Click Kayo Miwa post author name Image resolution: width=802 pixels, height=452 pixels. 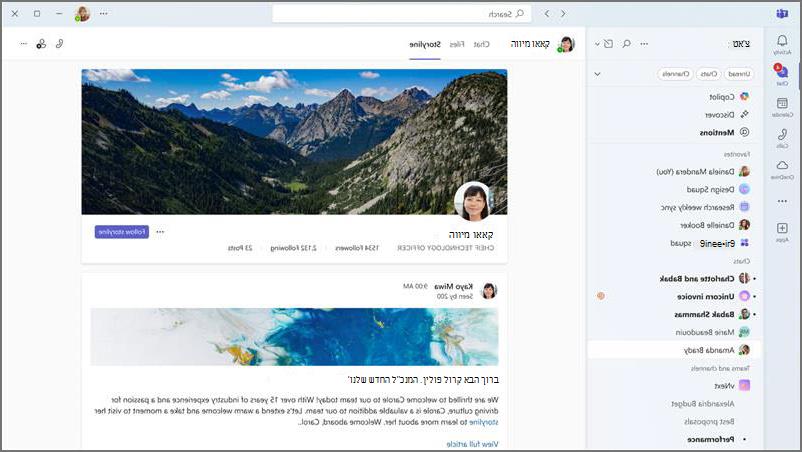[x=454, y=286]
